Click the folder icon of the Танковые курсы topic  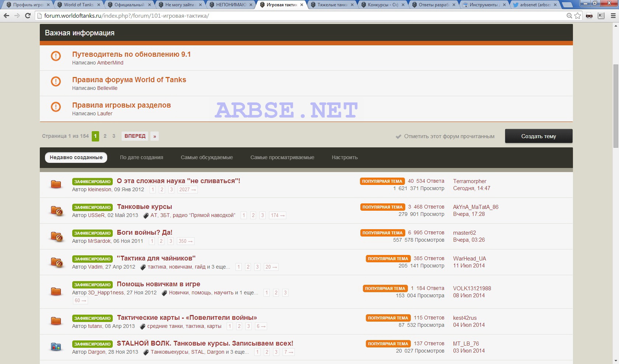click(57, 211)
